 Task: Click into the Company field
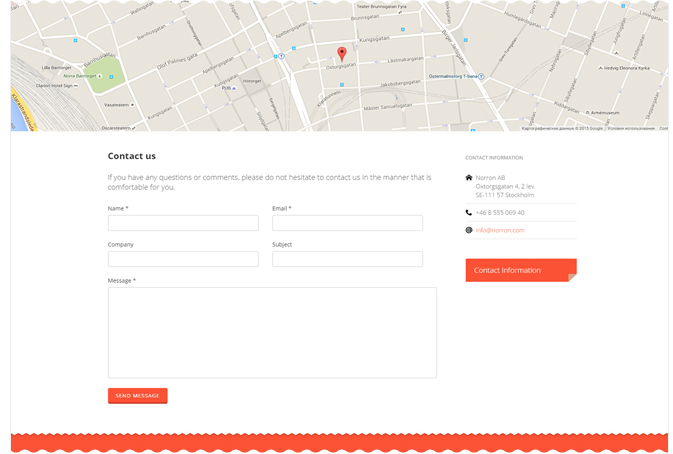point(183,259)
